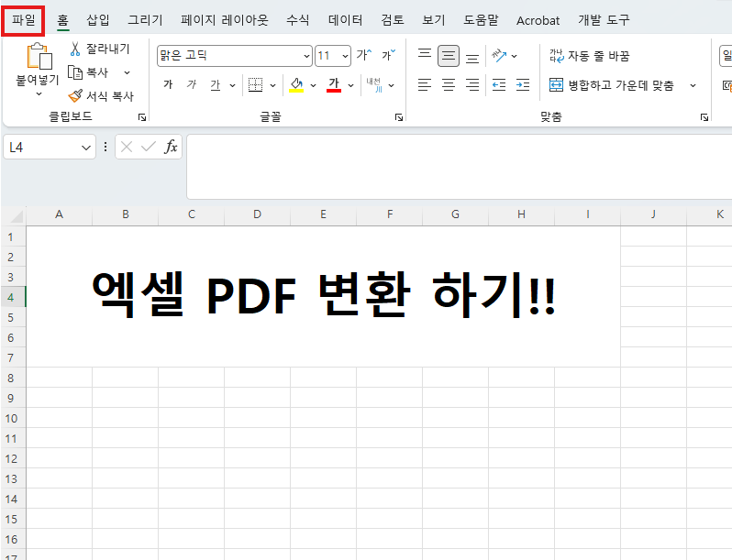The image size is (732, 560).
Task: Apply red font color 가
Action: coord(334,85)
